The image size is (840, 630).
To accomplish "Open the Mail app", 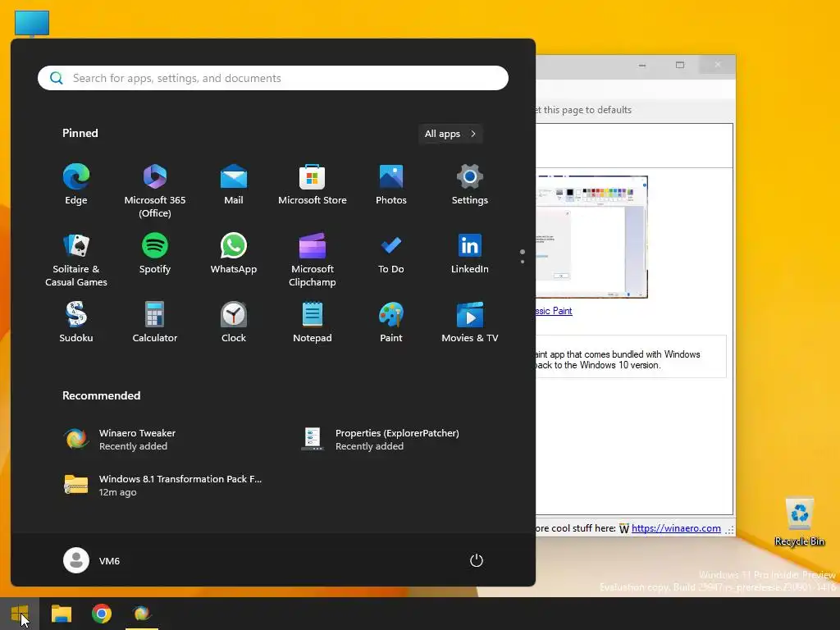I will 234,185.
